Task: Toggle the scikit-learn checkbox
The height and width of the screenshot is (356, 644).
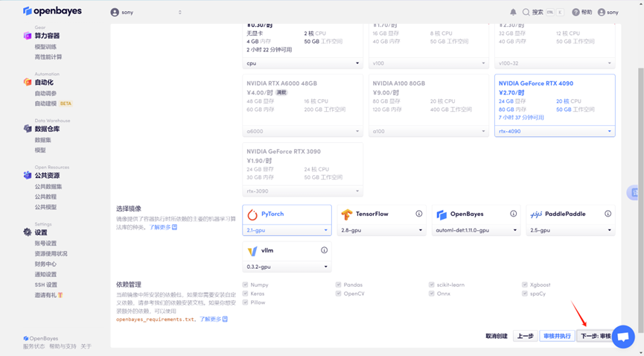Action: click(x=432, y=285)
